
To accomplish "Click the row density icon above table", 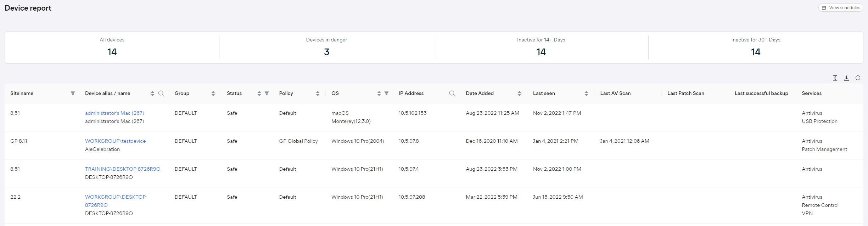I will pos(835,78).
